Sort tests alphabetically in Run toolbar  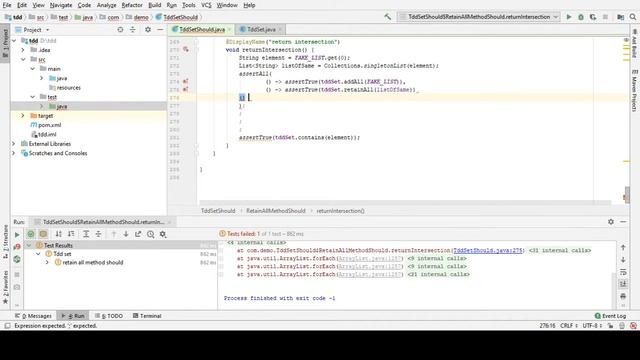pos(59,234)
